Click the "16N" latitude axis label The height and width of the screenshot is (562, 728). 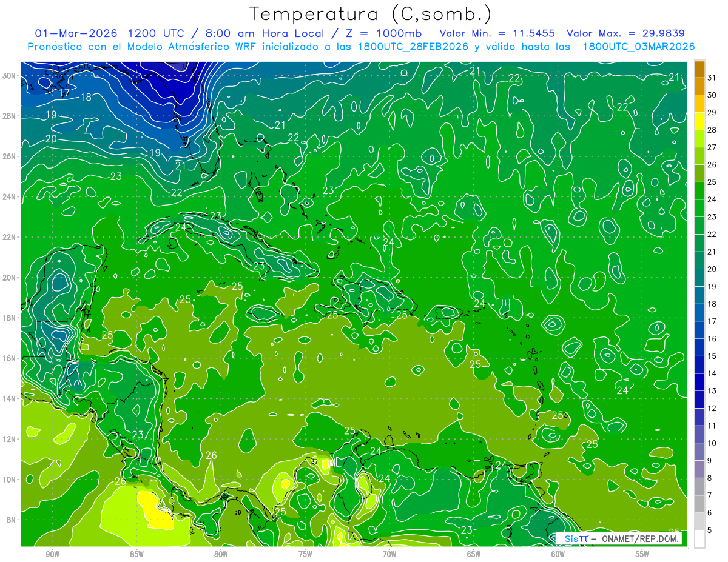click(9, 358)
